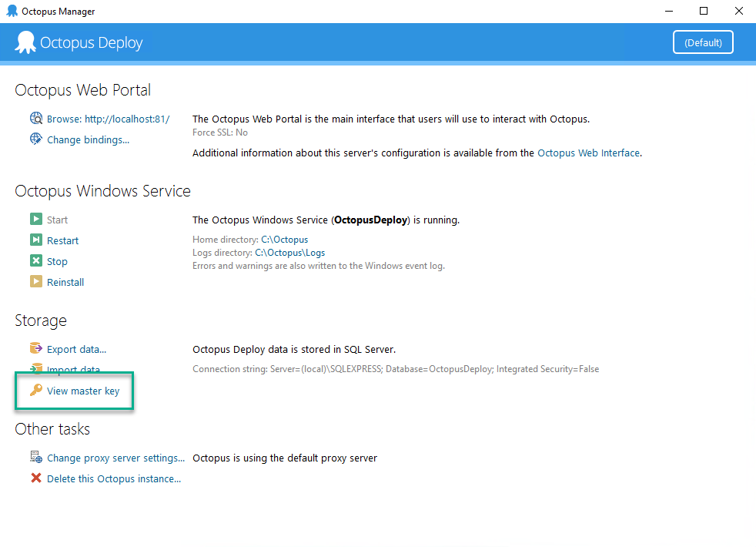Click the Export data database icon
This screenshot has width=756, height=547.
(35, 349)
